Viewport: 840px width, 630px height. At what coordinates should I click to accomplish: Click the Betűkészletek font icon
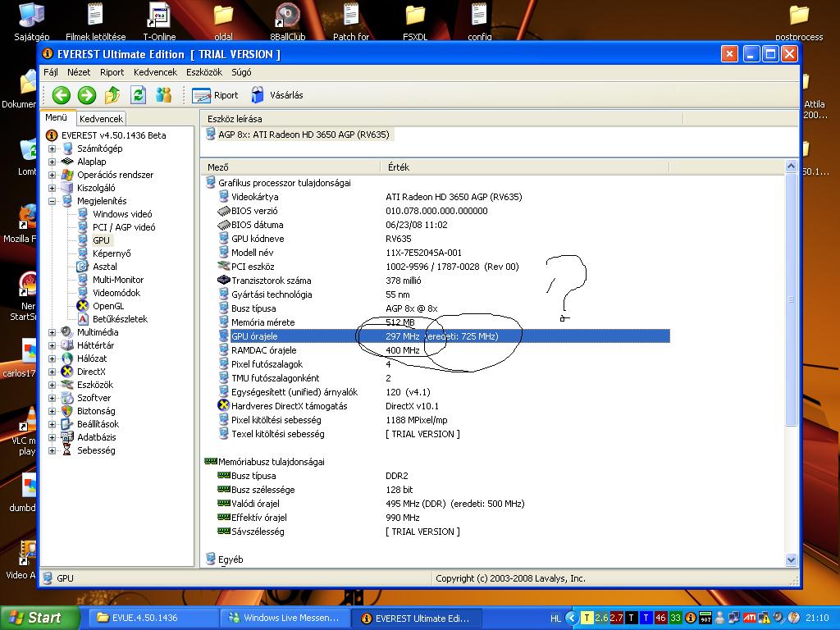coord(83,319)
